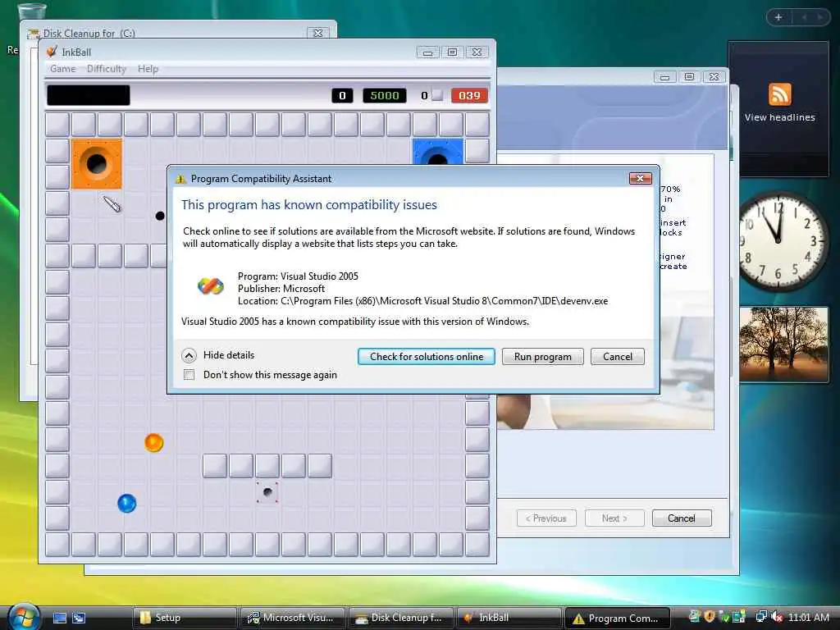Switch to InkBall taskbar button

pyautogui.click(x=509, y=618)
